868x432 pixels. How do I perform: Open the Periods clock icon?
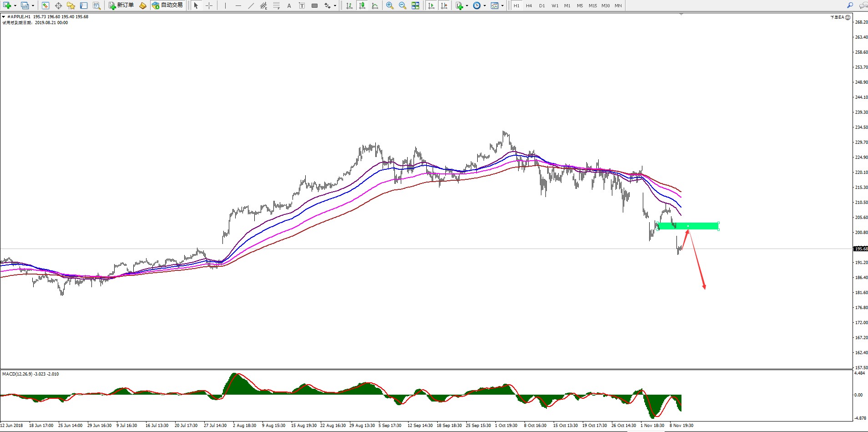coord(476,5)
